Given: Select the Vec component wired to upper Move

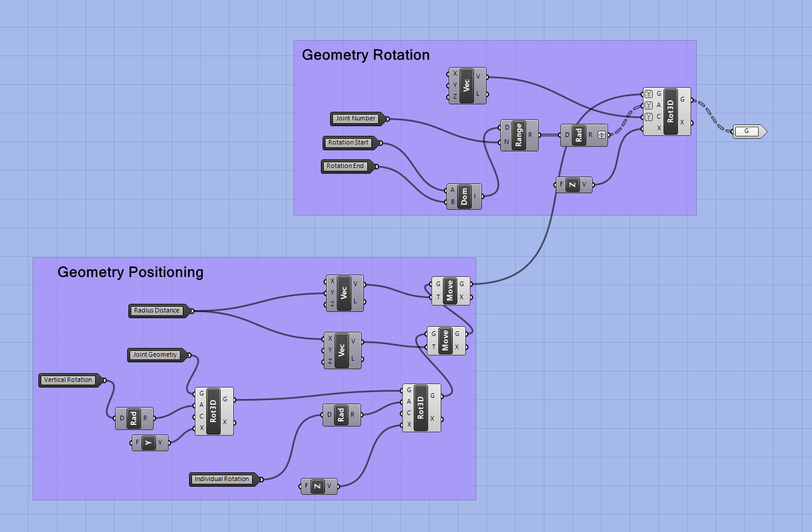Looking at the screenshot, I should pos(344,293).
